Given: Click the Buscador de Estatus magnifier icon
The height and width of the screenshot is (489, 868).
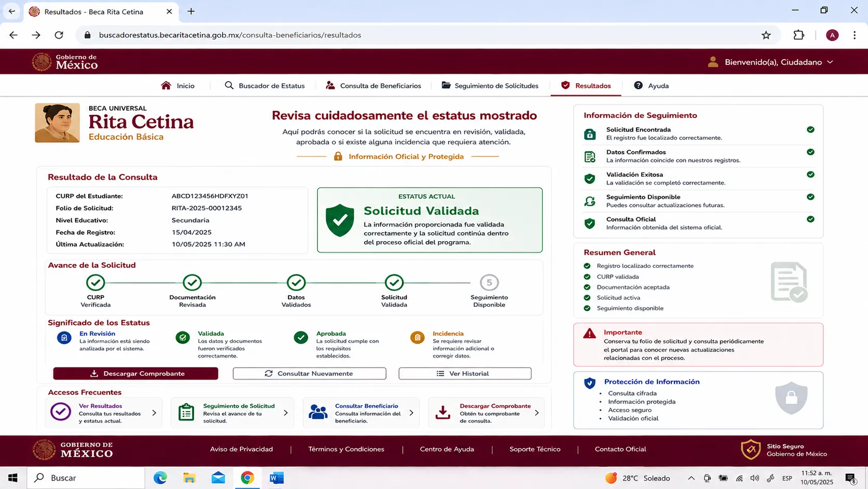Looking at the screenshot, I should [229, 85].
